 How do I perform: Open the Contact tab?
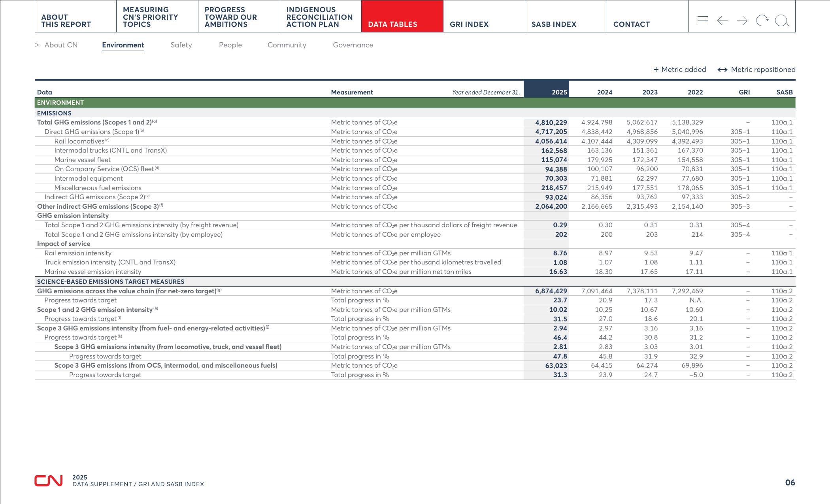[x=647, y=16]
